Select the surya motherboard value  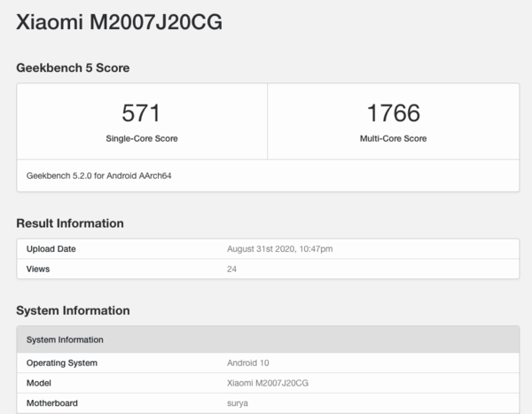pyautogui.click(x=238, y=403)
